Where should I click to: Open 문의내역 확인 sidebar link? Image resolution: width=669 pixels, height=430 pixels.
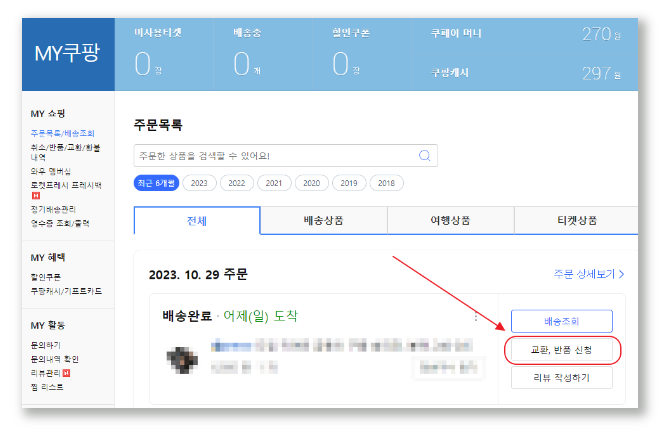point(54,359)
